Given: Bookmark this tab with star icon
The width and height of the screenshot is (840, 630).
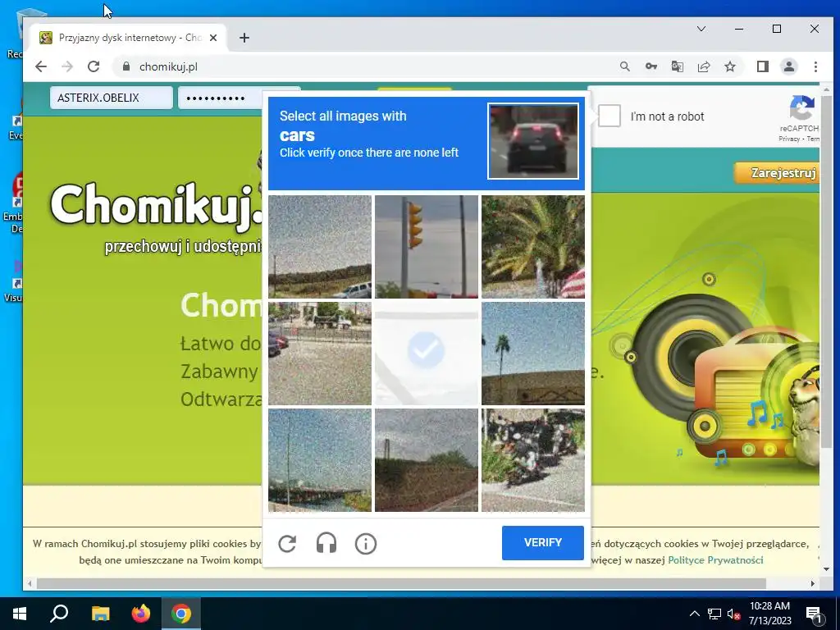Looking at the screenshot, I should [729, 66].
